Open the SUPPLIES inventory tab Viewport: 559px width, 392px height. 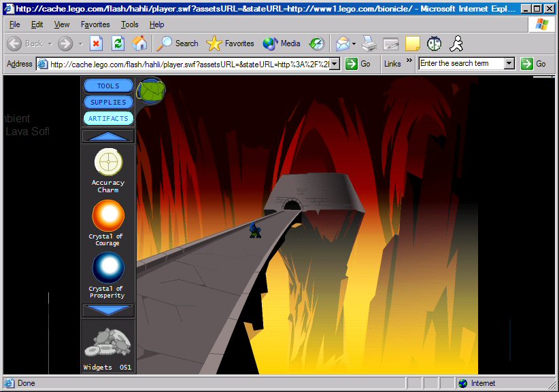point(108,102)
